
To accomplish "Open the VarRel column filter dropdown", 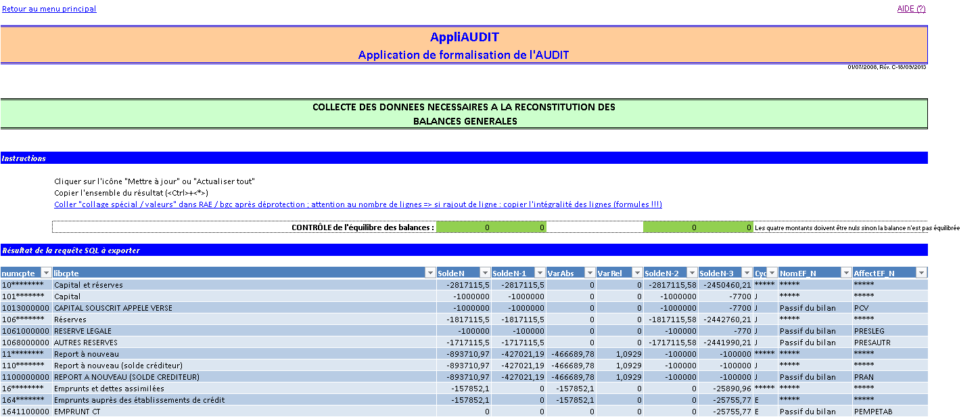I will point(636,273).
